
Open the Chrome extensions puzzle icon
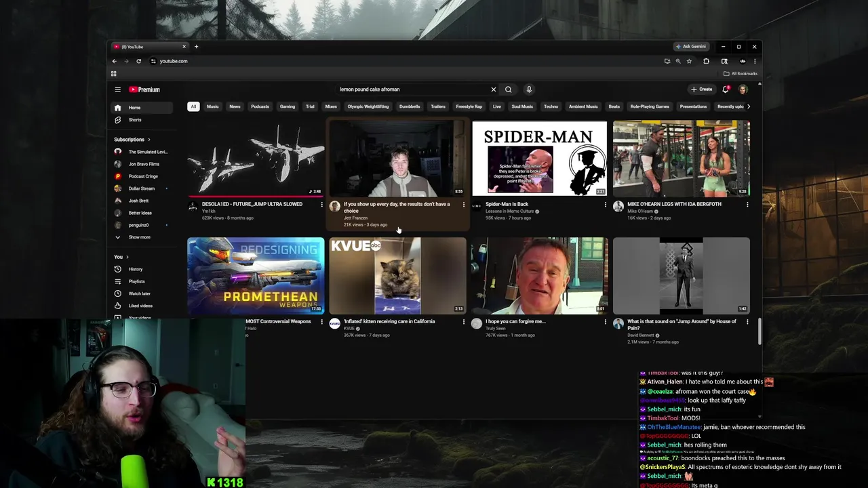[x=706, y=61]
